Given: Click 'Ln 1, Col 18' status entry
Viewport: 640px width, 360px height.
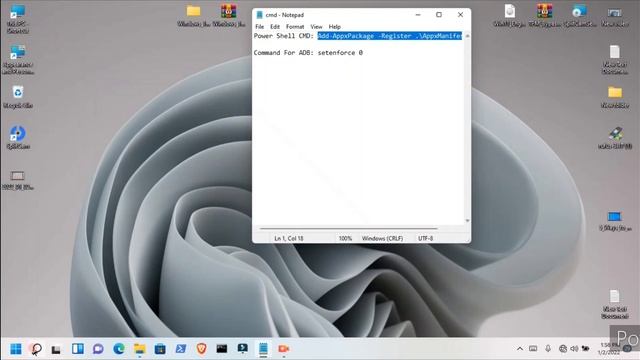Looking at the screenshot, I should 289,238.
